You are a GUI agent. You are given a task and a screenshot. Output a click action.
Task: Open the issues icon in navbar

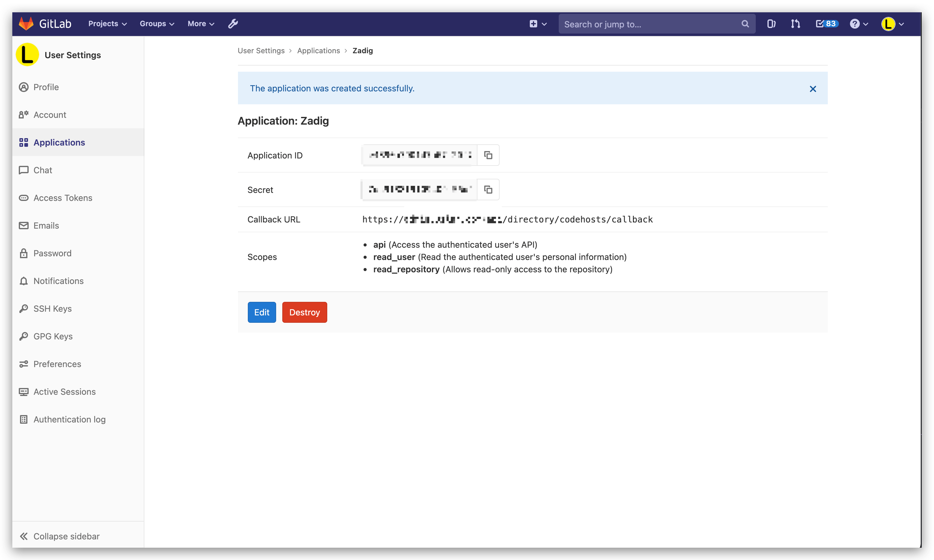tap(771, 24)
